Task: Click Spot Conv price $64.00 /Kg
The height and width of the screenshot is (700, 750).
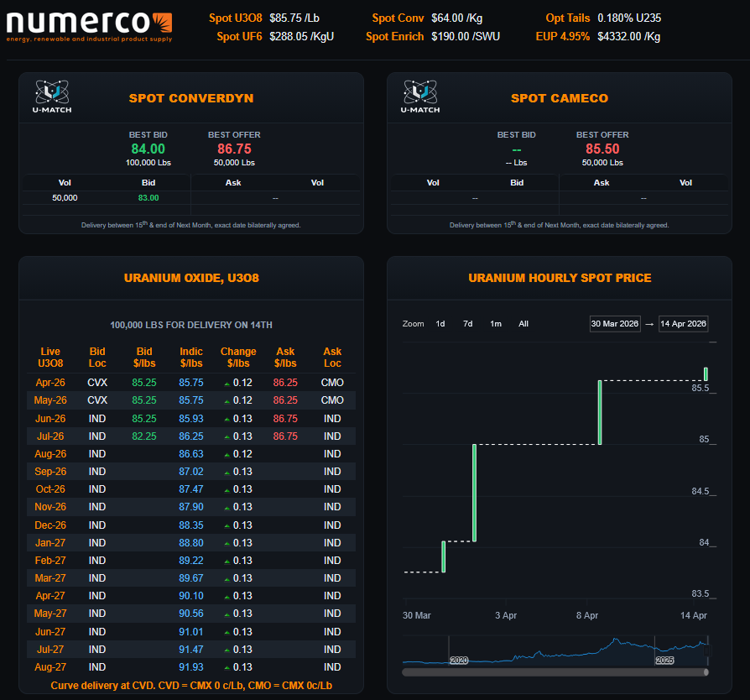Action: click(x=456, y=18)
